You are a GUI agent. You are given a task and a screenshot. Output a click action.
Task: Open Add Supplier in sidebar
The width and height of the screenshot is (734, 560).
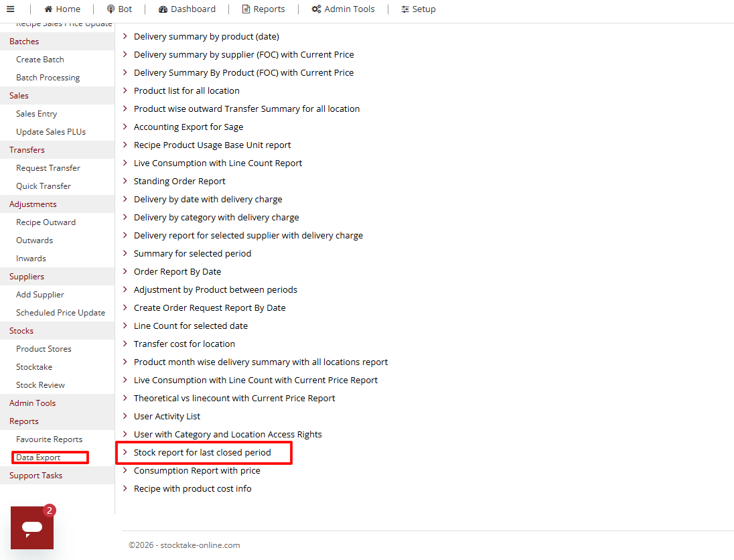[40, 295]
